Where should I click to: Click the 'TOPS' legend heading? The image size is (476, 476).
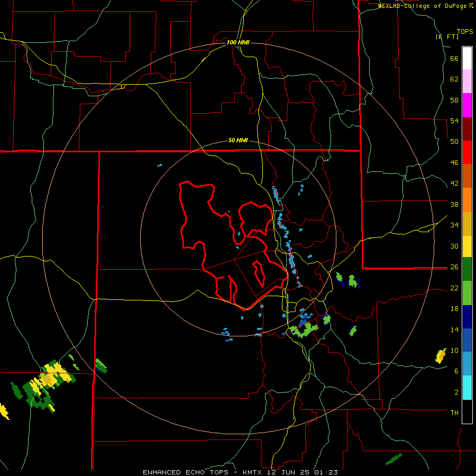[x=465, y=32]
